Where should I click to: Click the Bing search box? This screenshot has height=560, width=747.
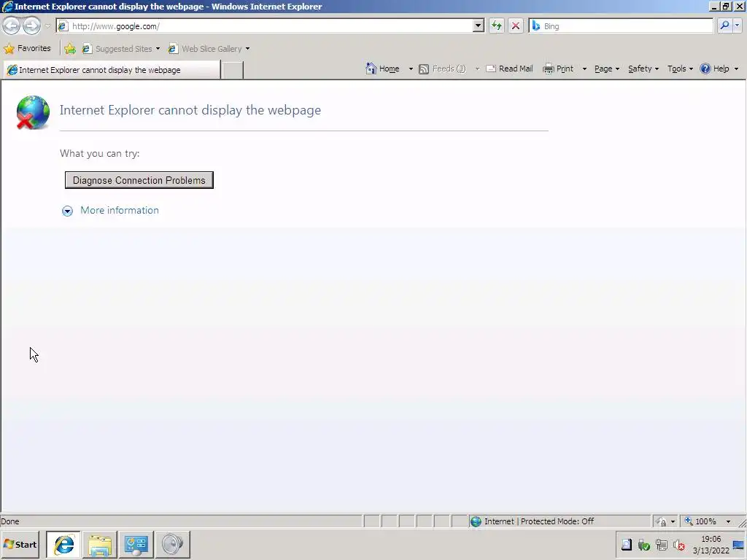click(x=621, y=26)
